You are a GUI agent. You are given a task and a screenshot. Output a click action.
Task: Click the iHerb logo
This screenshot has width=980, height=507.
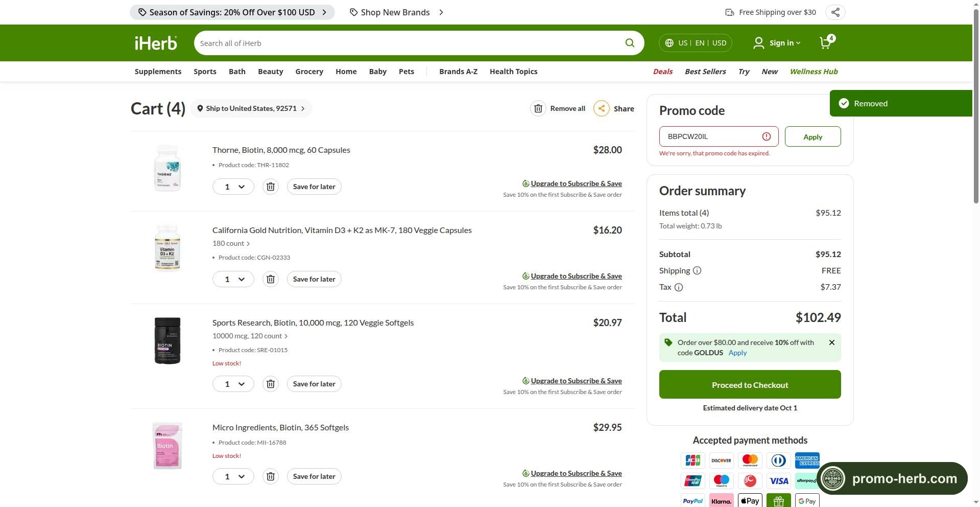tap(156, 43)
